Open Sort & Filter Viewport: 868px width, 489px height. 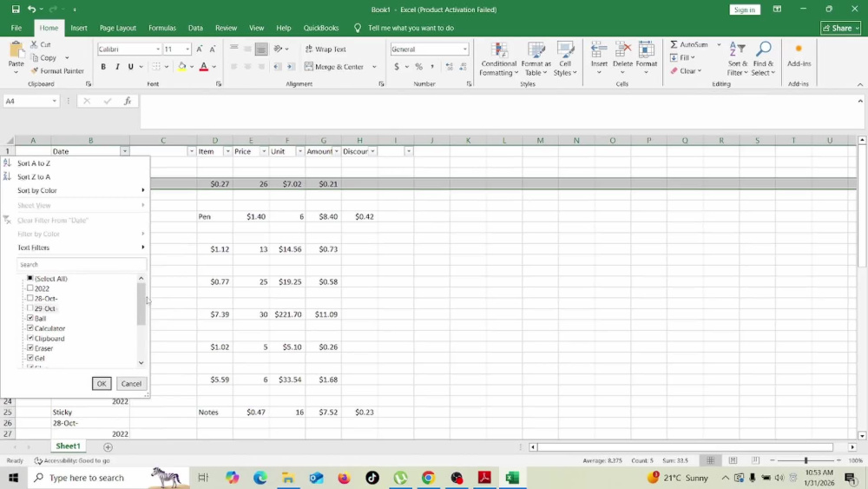click(737, 59)
